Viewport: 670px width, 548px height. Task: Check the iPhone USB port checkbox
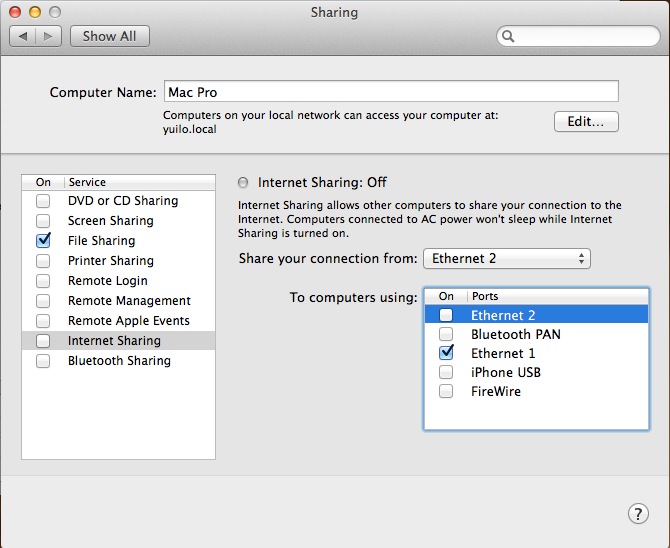coord(446,372)
